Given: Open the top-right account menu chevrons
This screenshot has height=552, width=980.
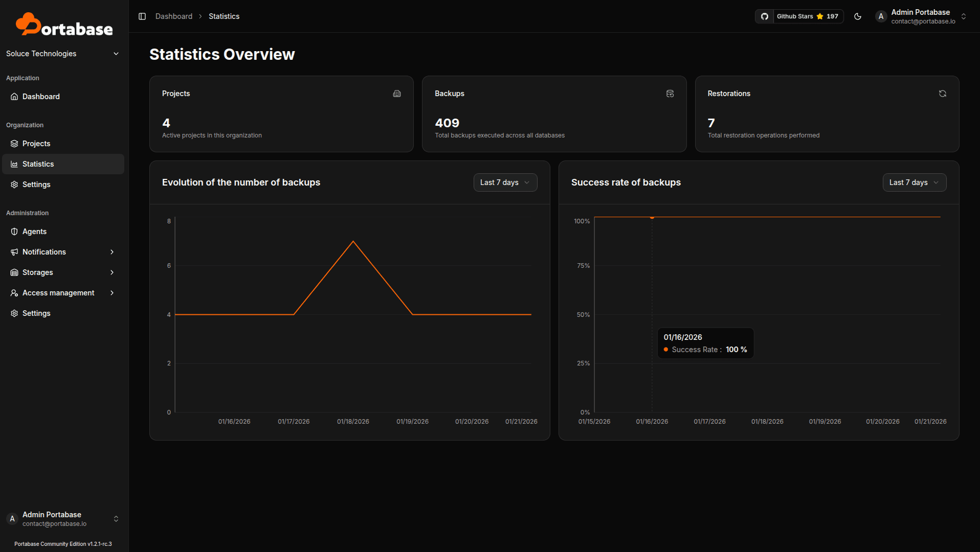Looking at the screenshot, I should 964,16.
